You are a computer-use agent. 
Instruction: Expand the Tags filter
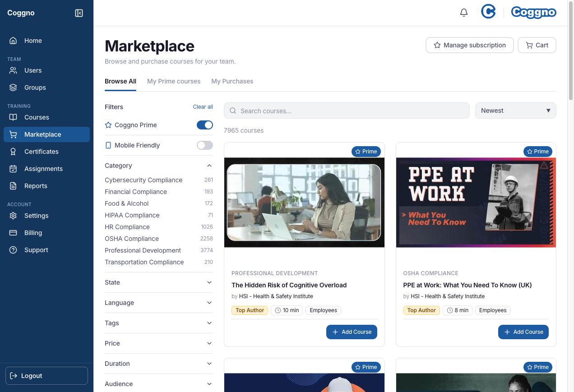coord(159,323)
